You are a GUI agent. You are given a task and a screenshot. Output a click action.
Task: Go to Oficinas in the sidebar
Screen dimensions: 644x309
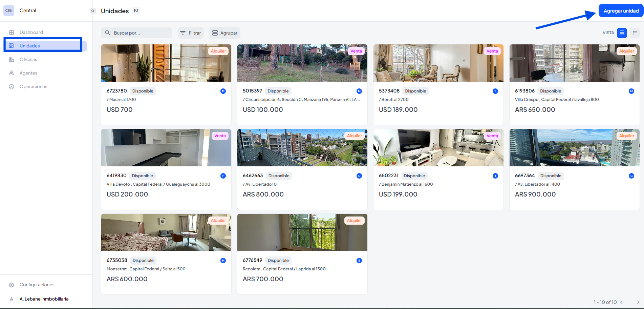28,59
